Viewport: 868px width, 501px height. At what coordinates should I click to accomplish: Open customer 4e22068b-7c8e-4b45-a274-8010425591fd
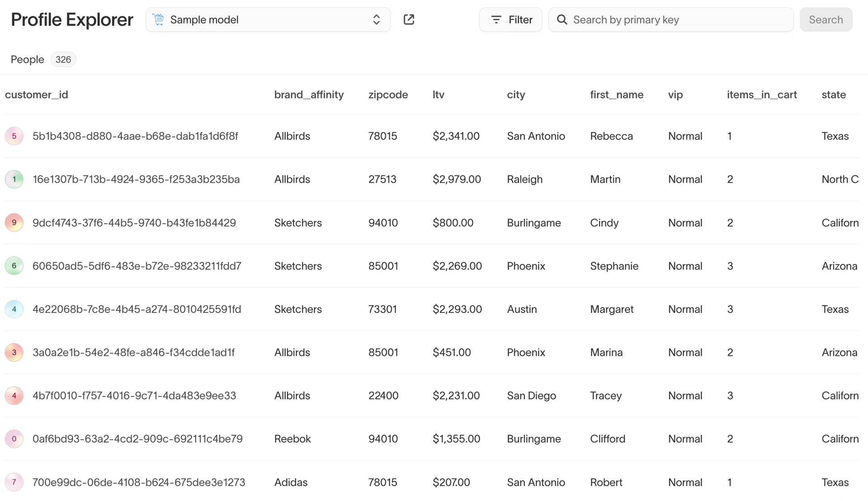(x=137, y=309)
